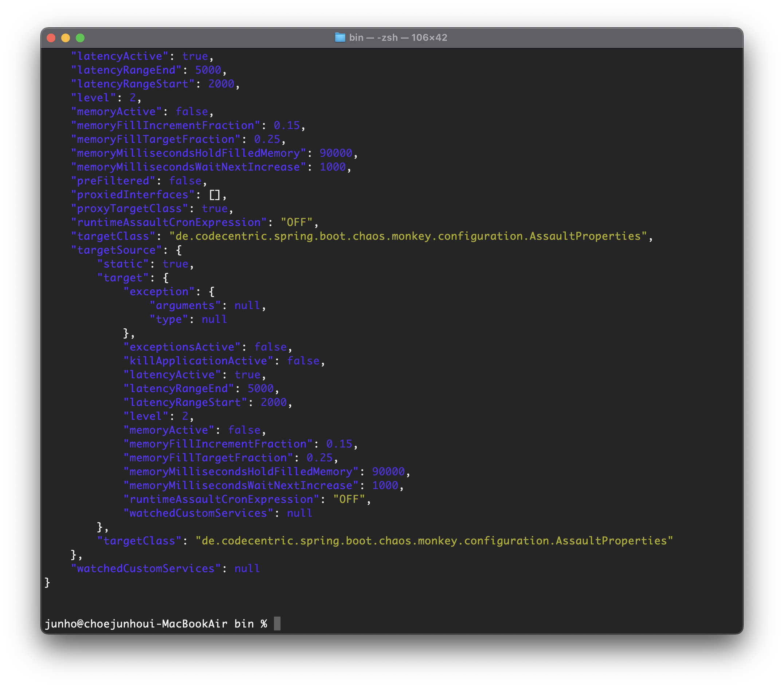Click the folder icon in the title bar
The image size is (784, 688).
tap(340, 38)
